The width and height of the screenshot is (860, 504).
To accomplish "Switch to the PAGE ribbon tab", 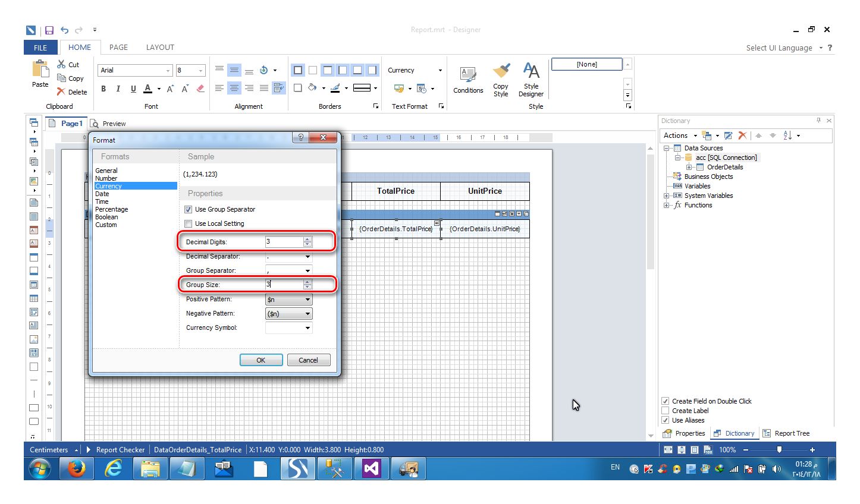I will (118, 48).
